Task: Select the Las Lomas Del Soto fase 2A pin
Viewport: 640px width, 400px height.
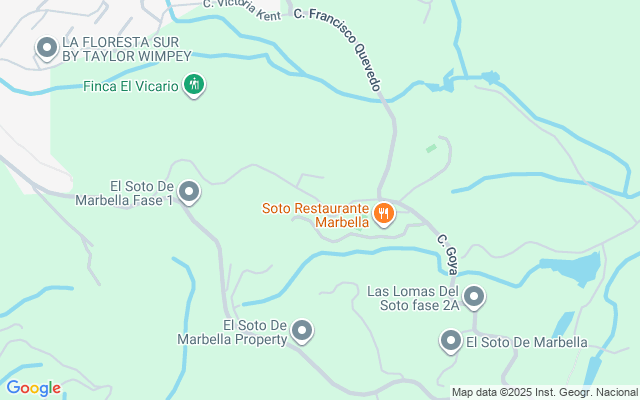Action: pyautogui.click(x=474, y=297)
